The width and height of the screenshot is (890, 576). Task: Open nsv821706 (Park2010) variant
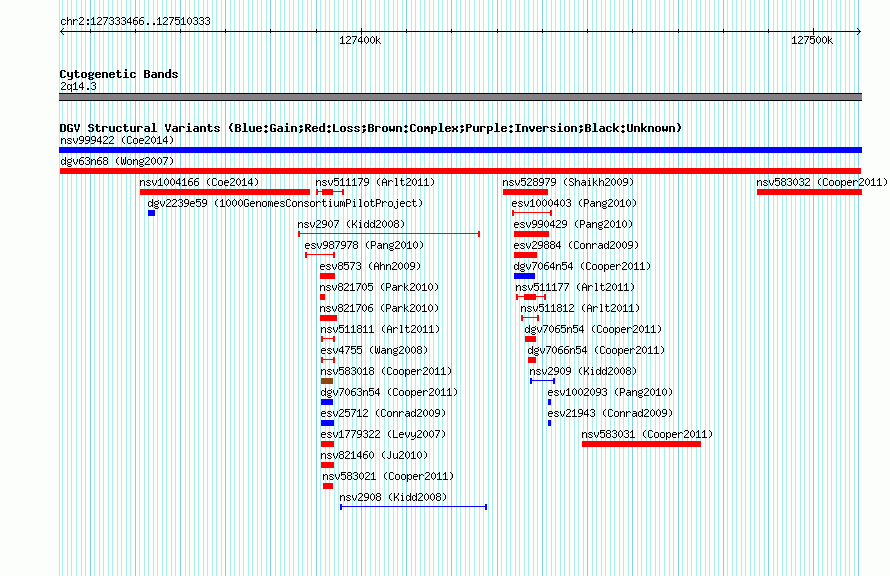pos(379,308)
